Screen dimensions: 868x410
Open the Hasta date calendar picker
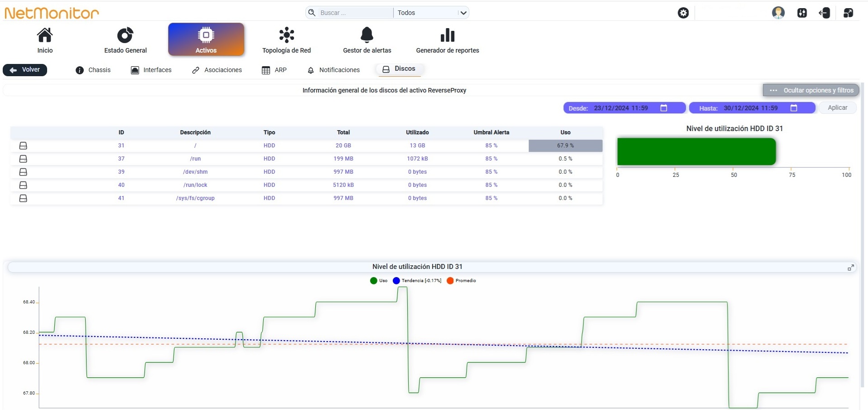click(x=794, y=108)
